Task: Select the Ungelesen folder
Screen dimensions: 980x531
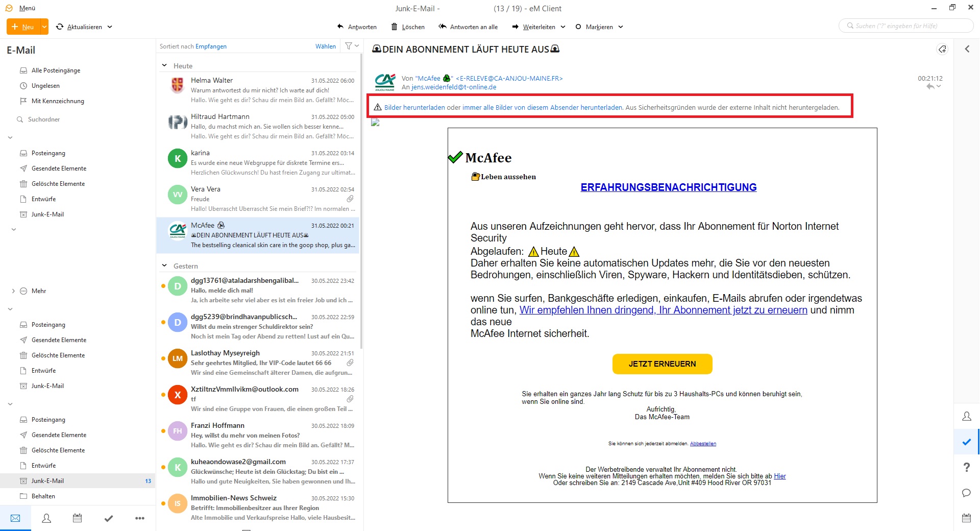Action: point(45,86)
